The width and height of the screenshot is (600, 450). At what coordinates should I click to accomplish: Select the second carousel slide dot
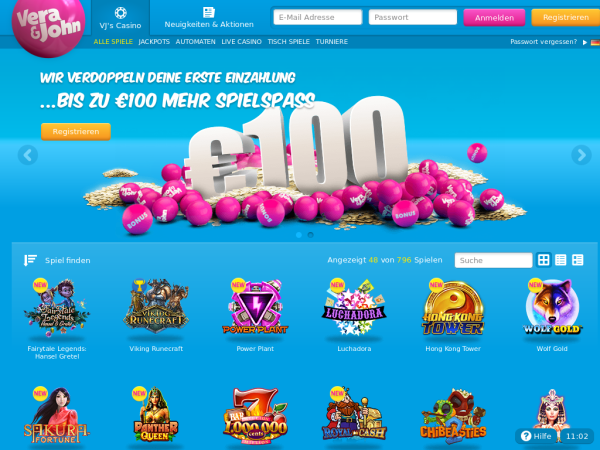[x=310, y=235]
